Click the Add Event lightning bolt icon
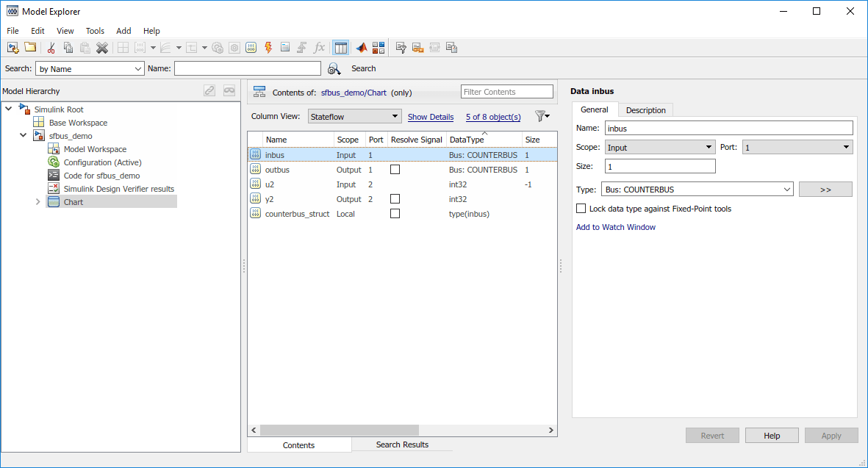This screenshot has width=868, height=468. [268, 48]
